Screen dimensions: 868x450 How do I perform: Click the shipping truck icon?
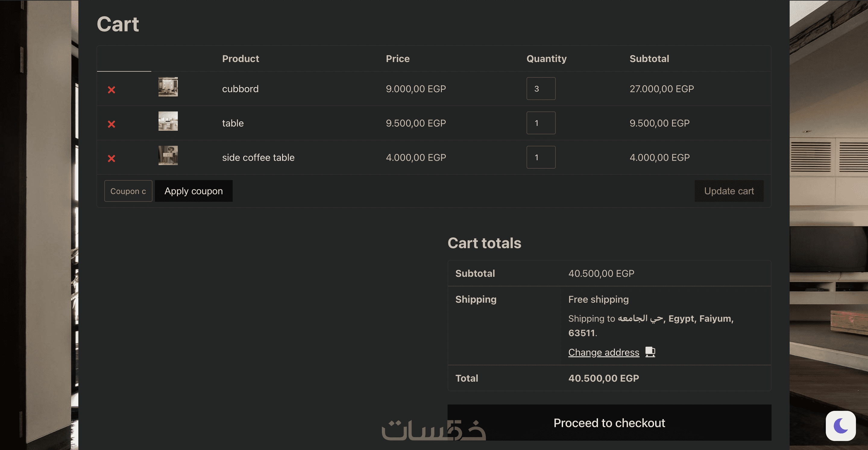point(650,352)
